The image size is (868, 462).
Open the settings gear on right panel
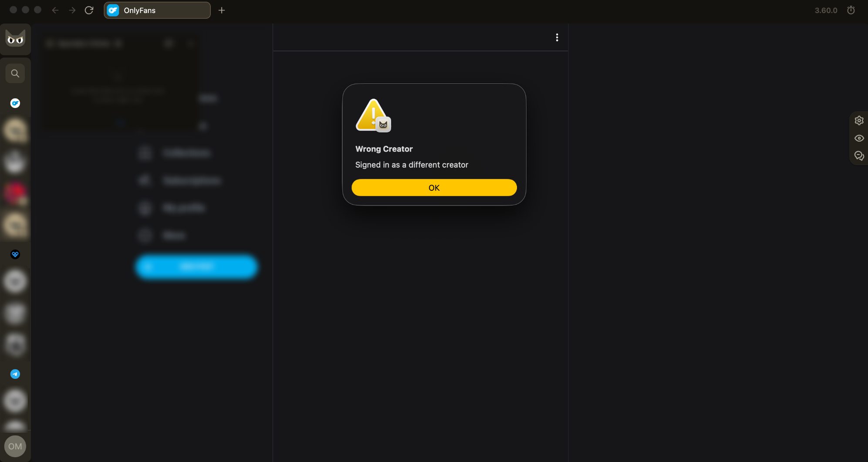pos(859,121)
